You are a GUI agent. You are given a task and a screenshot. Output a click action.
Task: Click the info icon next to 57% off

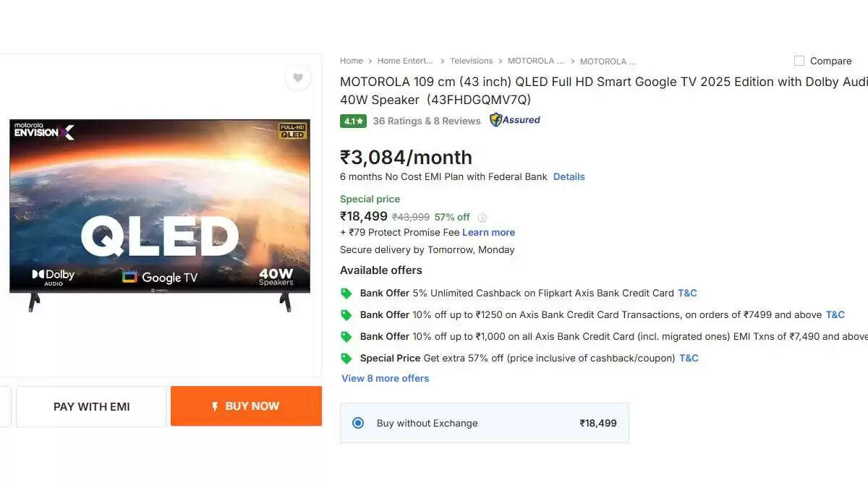(x=482, y=218)
